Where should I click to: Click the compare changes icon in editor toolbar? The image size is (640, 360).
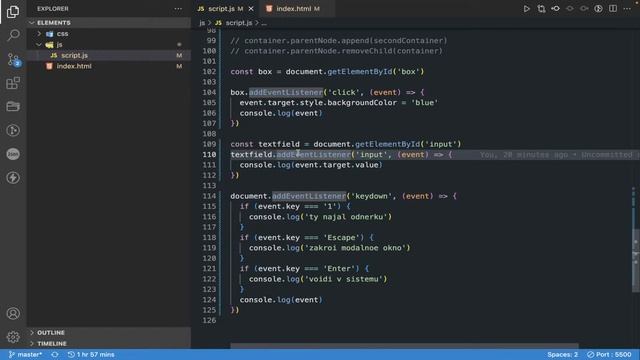point(541,9)
